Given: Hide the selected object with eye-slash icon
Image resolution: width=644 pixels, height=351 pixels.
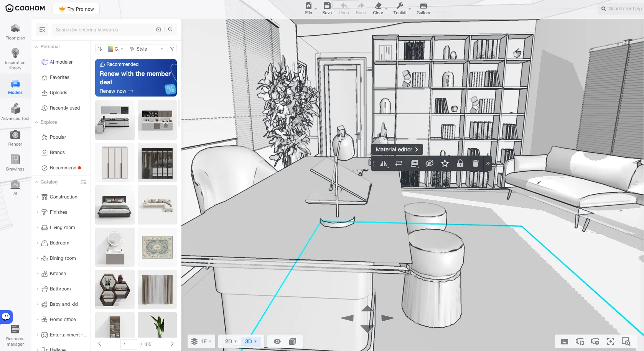Looking at the screenshot, I should (430, 164).
